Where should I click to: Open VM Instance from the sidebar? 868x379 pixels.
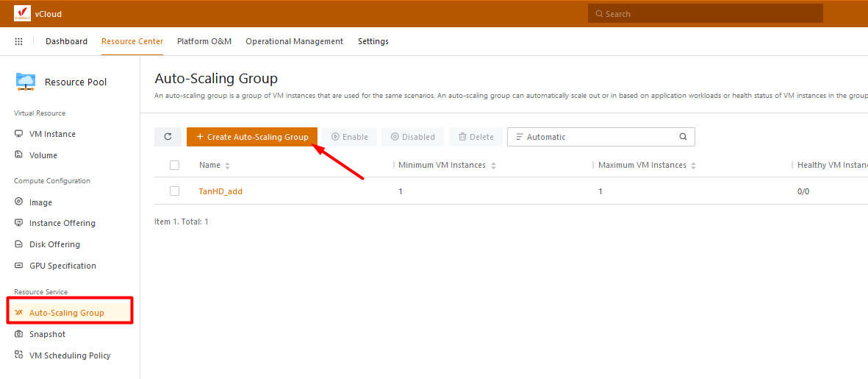point(52,134)
